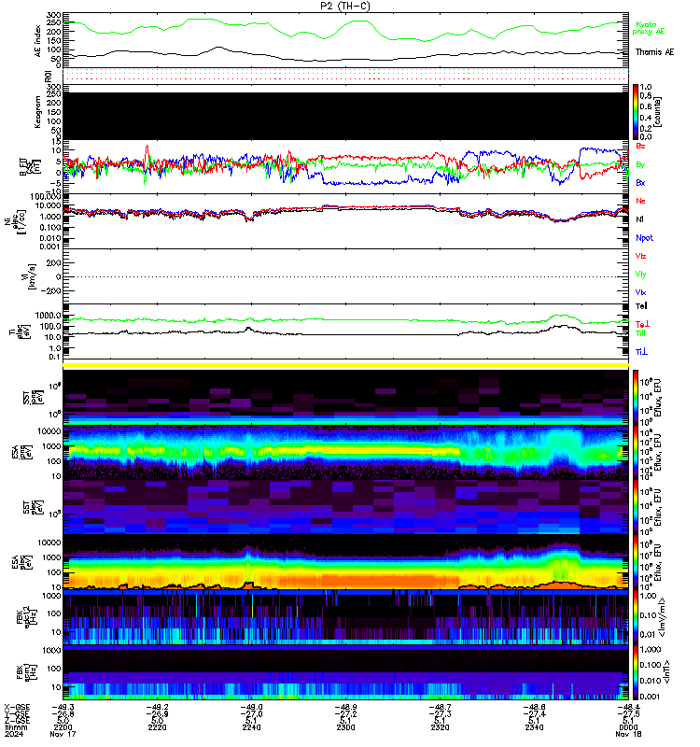Click the 2340 time tick label
This screenshot has height=747, width=700.
[x=534, y=727]
